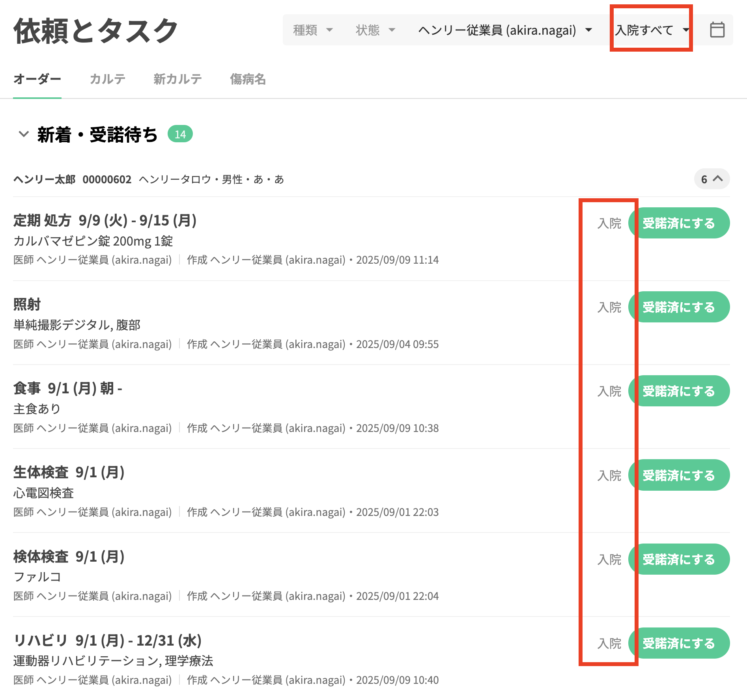Accept the 定期 処方 order with 受諾済にする

tap(679, 223)
